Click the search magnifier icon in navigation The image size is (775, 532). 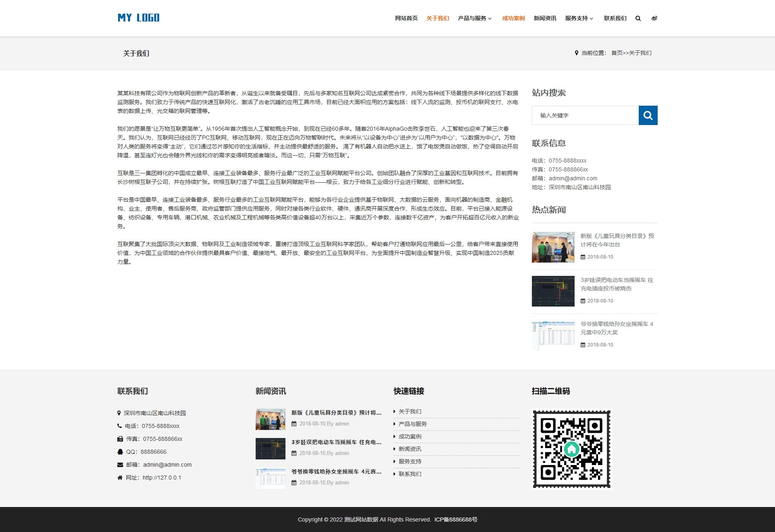[x=638, y=18]
